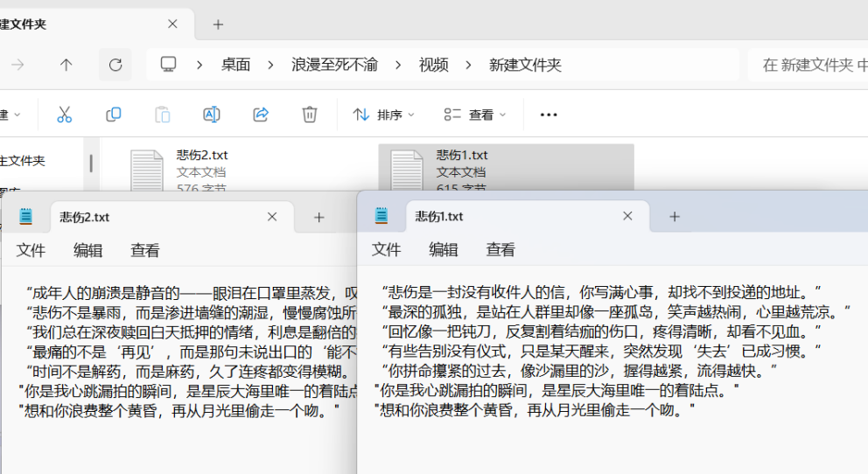The width and height of the screenshot is (868, 474).
Task: Expand chevron after 视频 in breadcrumb
Action: tap(468, 66)
